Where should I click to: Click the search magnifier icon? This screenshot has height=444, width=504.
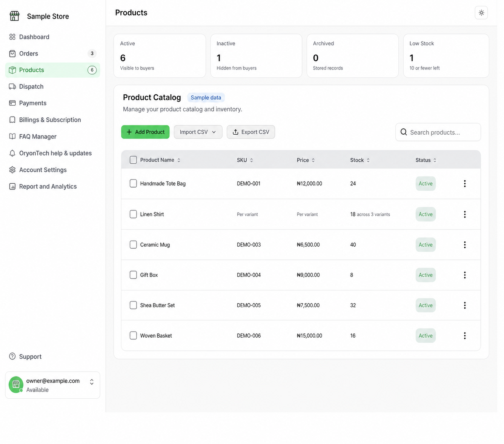tap(404, 132)
